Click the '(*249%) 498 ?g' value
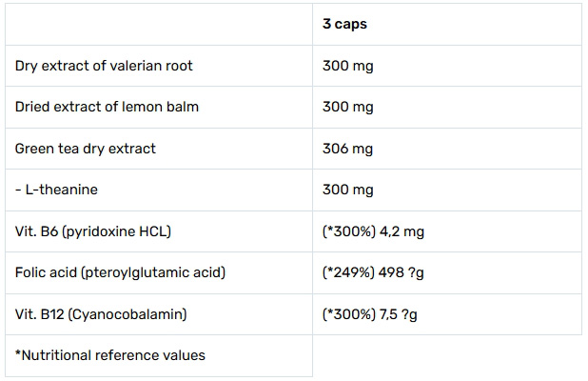This screenshot has width=588, height=381. pos(373,272)
